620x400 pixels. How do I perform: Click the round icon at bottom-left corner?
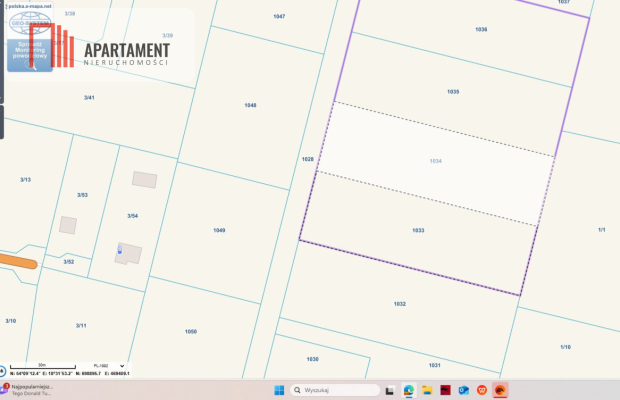pos(3,371)
